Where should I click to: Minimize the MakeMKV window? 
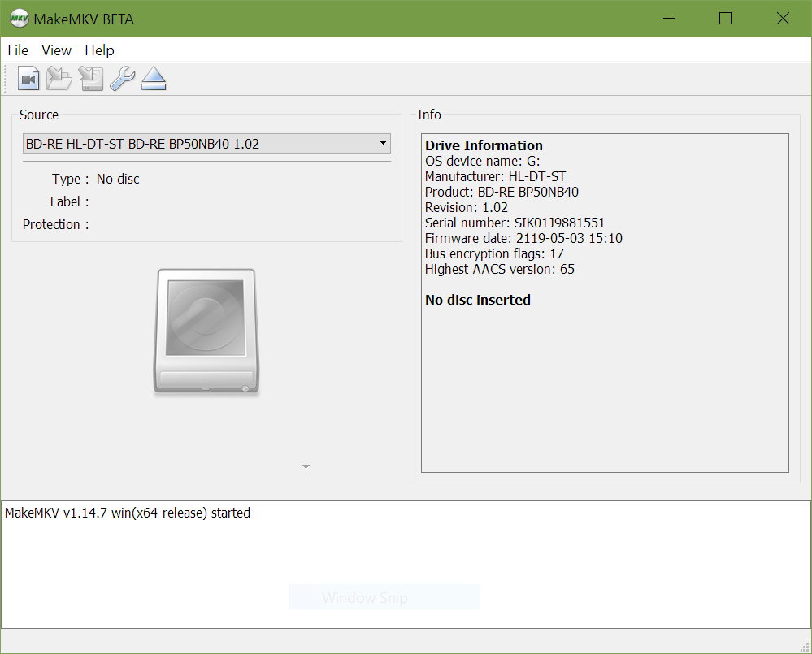pyautogui.click(x=669, y=19)
